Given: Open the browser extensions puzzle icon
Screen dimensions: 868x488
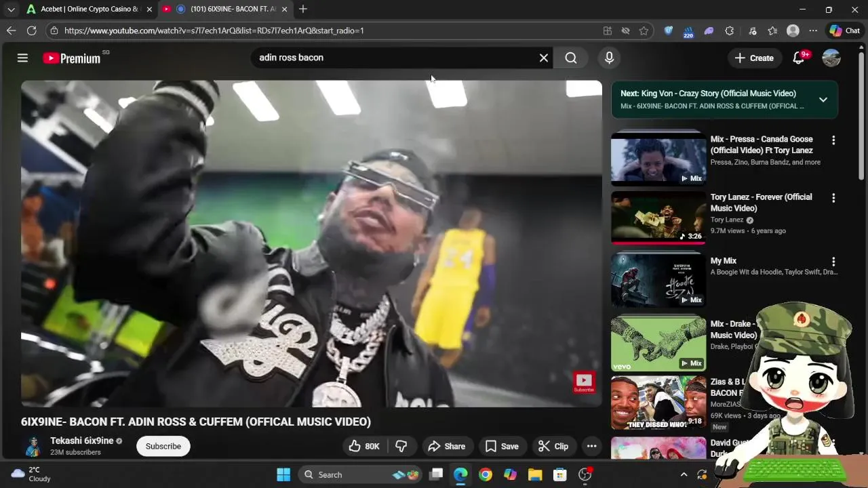Looking at the screenshot, I should (730, 30).
